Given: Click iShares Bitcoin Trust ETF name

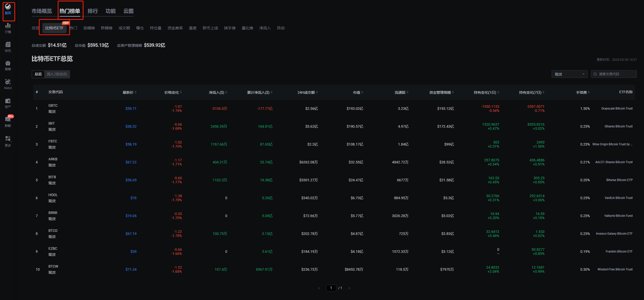Looking at the screenshot, I should [x=619, y=126].
